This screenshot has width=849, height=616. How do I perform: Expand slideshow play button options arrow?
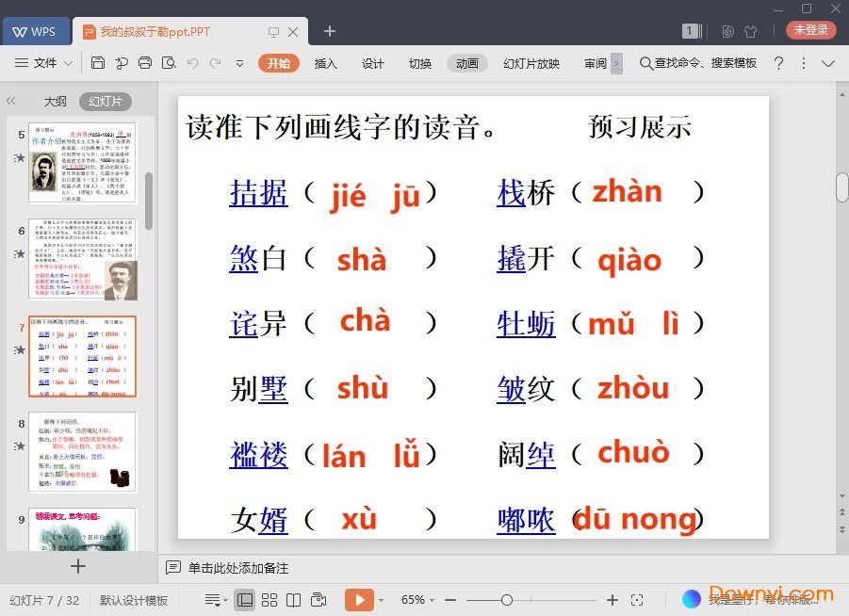[382, 600]
